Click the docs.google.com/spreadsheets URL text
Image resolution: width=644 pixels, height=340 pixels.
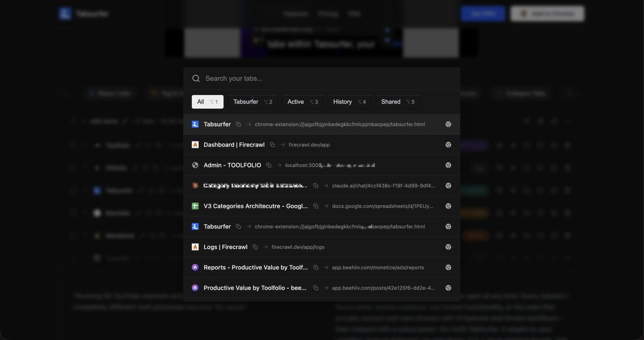point(383,206)
